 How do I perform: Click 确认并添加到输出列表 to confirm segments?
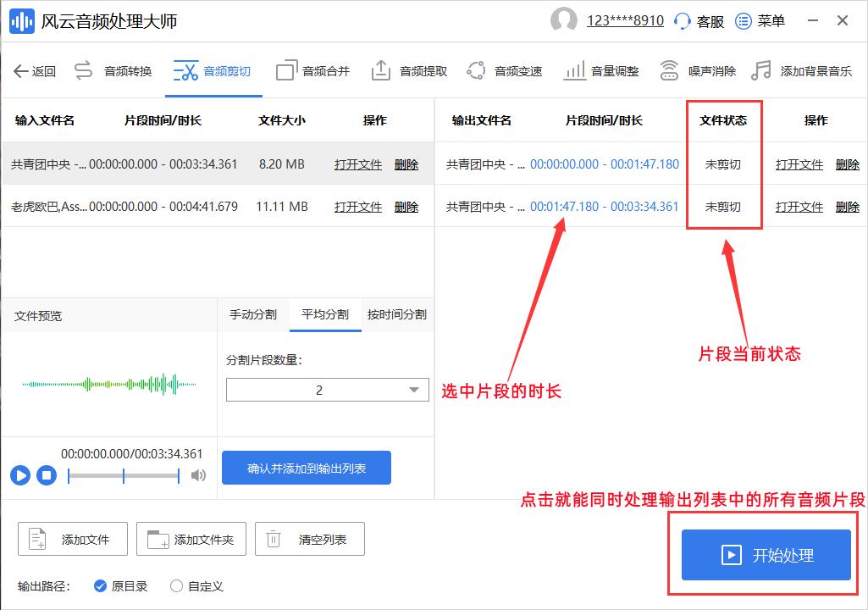[x=306, y=467]
